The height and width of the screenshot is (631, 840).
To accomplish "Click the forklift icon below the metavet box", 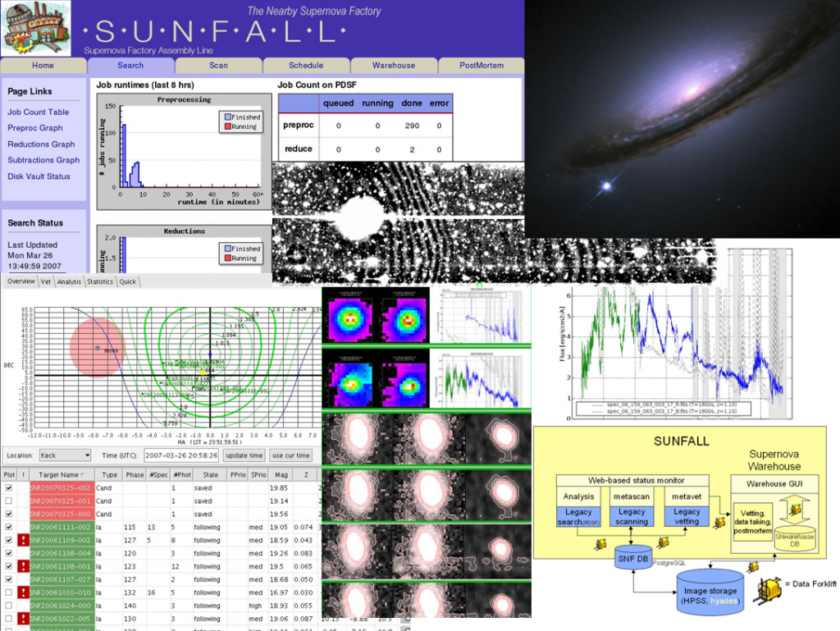I will tap(664, 541).
